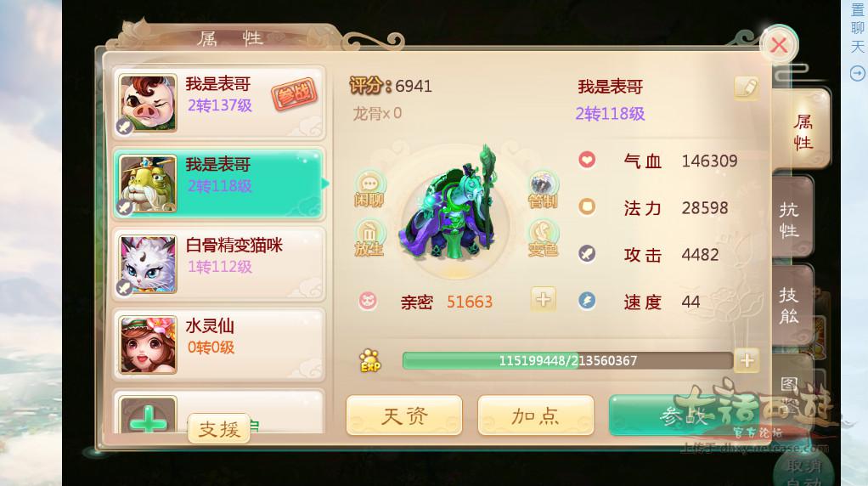Select the 白骨精变猫咪 pet entry
Viewport: 868px width, 486px height.
coord(219,264)
